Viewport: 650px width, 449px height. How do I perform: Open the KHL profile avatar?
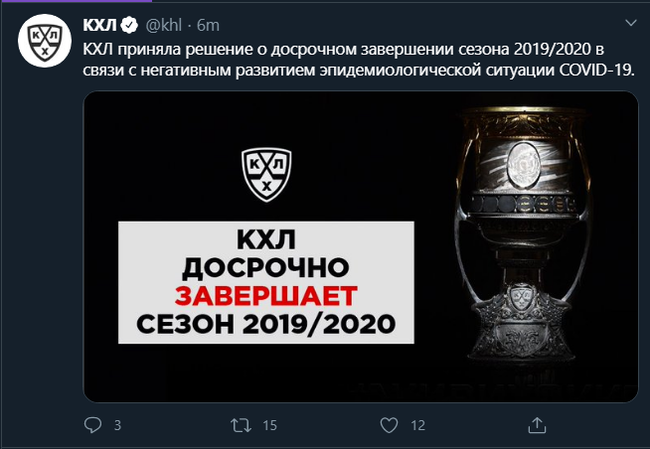45,41
